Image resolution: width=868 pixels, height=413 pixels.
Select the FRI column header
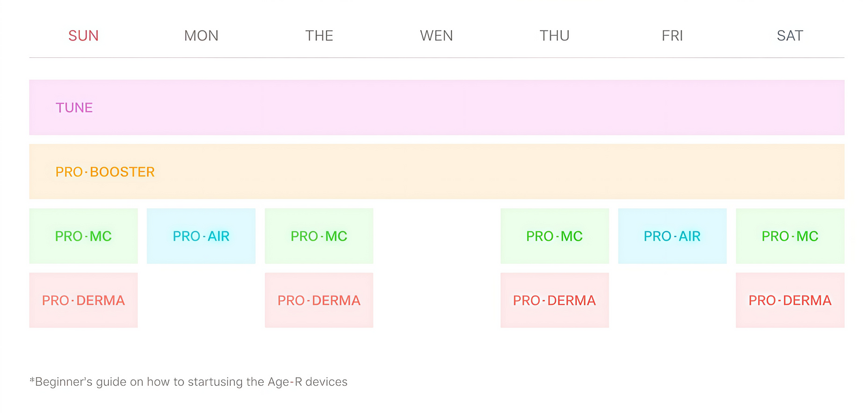(x=672, y=36)
